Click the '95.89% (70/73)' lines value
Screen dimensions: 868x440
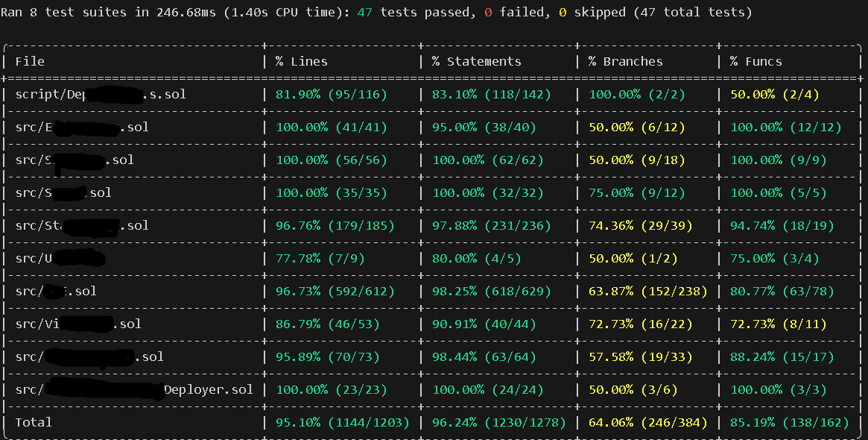[x=328, y=357]
